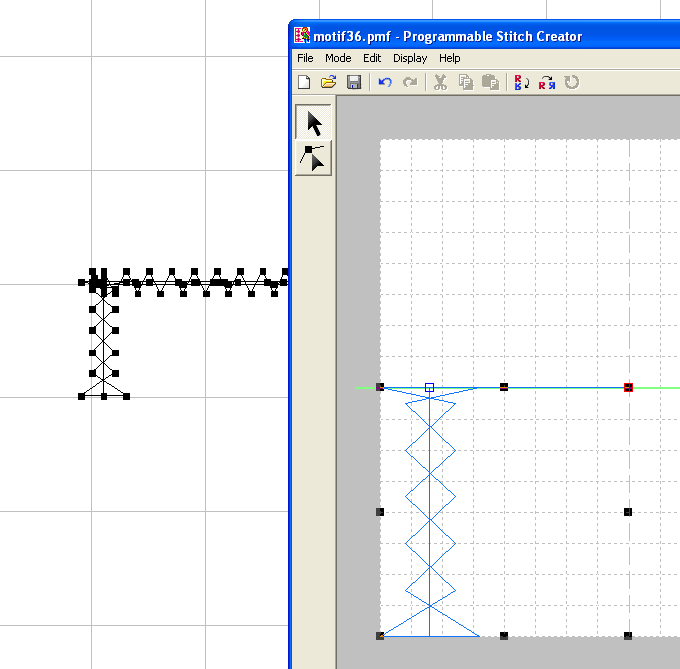Click the Copy icon in toolbar
This screenshot has height=669, width=680.
[x=465, y=83]
